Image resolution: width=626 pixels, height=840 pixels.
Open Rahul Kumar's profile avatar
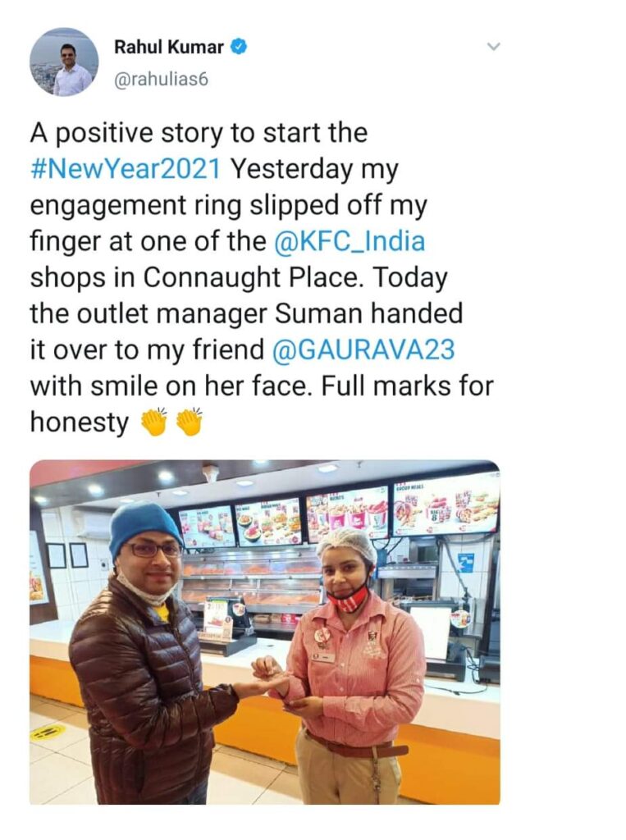[x=64, y=62]
